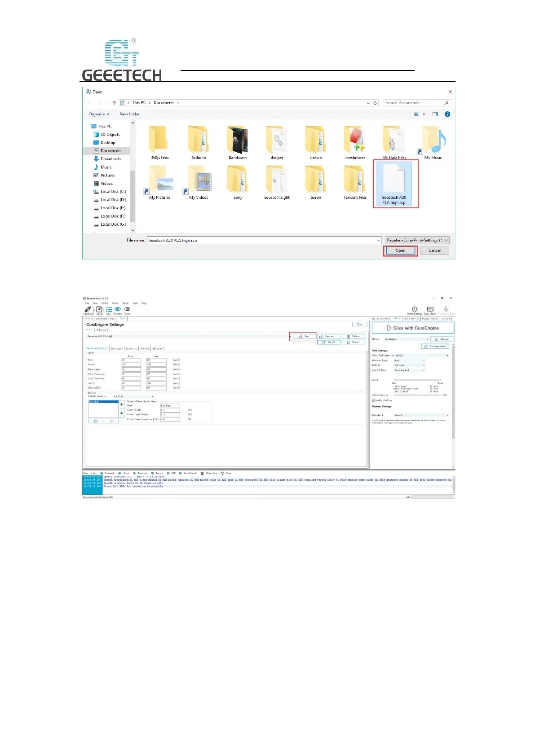Open the 360js Files folder
This screenshot has height=756, width=535.
point(159,143)
